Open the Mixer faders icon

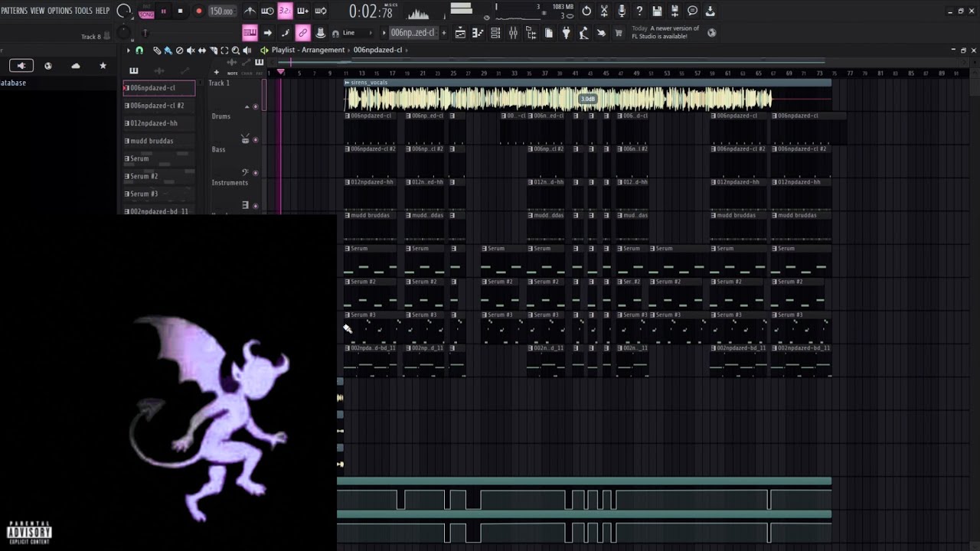tap(513, 33)
